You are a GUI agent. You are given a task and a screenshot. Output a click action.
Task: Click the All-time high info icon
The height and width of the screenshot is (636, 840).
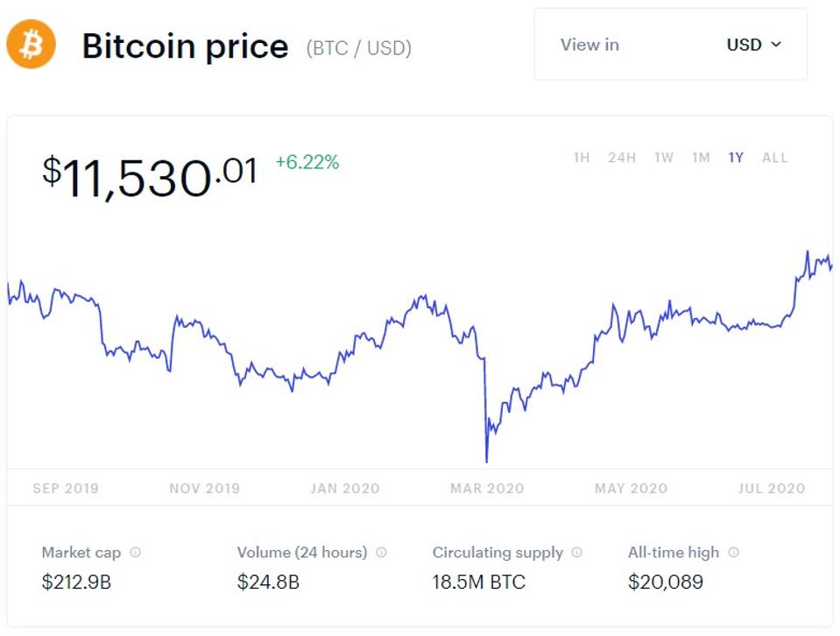[x=733, y=553]
